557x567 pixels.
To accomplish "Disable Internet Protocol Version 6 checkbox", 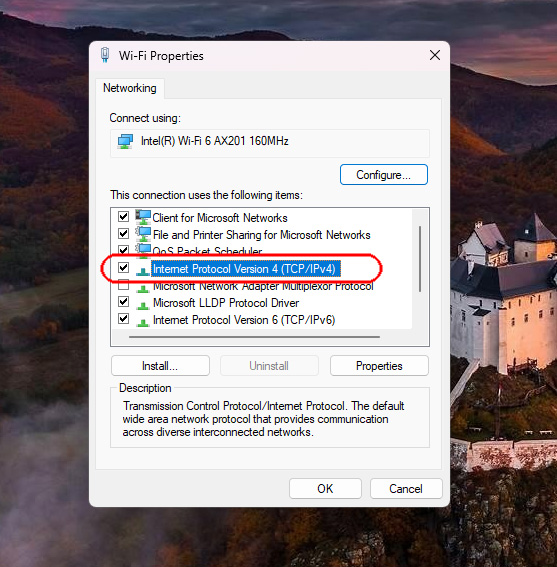I will tap(123, 318).
